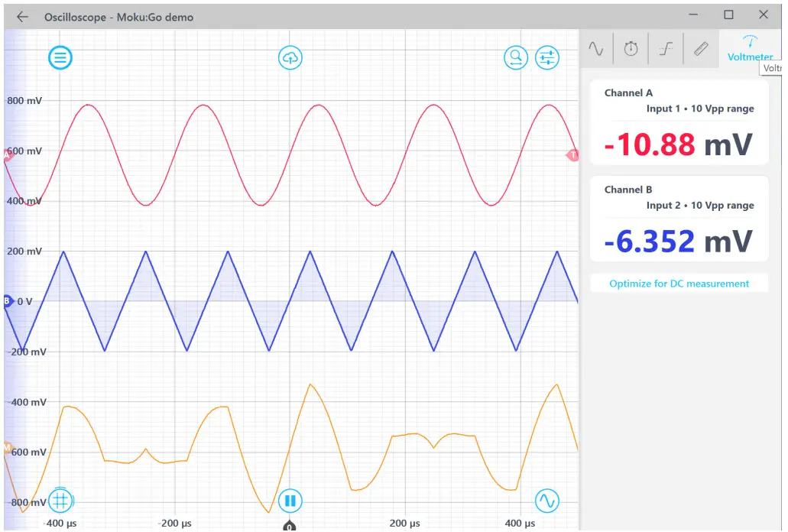Click the back arrow in the title bar

[21, 16]
